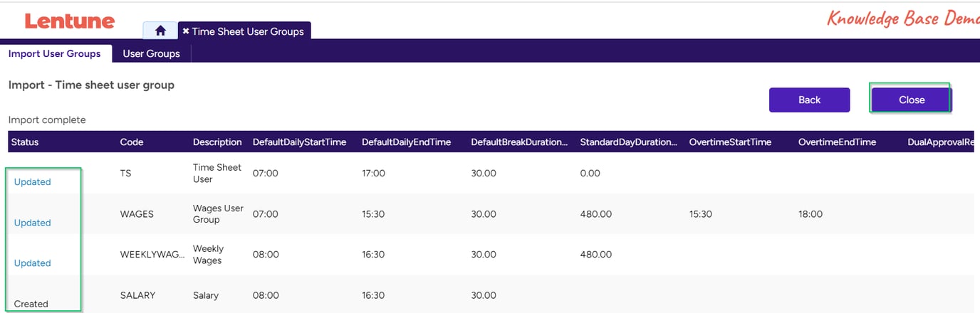Select the SALARY code cell
Viewport: 980px width, 313px height.
tap(137, 295)
